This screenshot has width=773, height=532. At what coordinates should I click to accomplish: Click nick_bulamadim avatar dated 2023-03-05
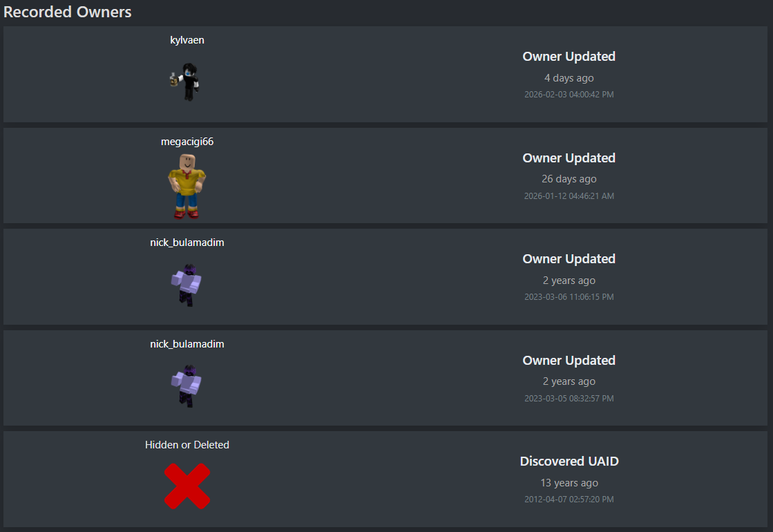(187, 386)
